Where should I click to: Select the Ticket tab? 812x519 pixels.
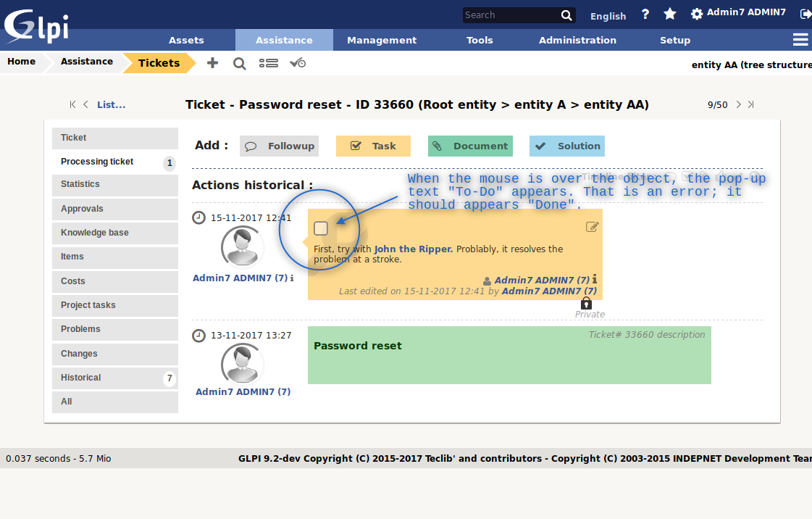115,138
